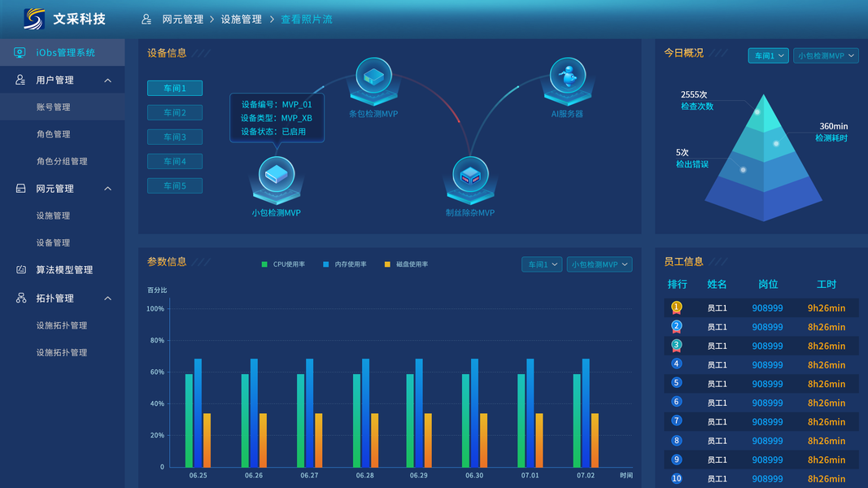868x488 pixels.
Task: Click the rank 2 medal icon
Action: 677,326
